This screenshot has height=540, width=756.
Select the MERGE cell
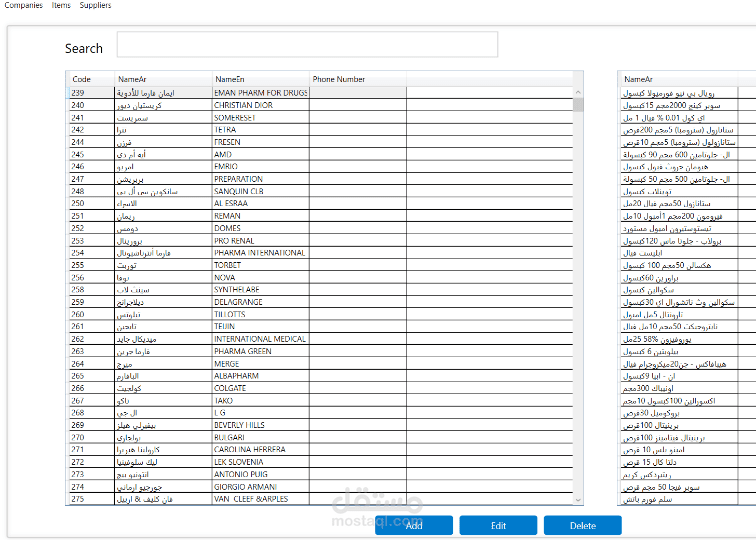click(261, 364)
